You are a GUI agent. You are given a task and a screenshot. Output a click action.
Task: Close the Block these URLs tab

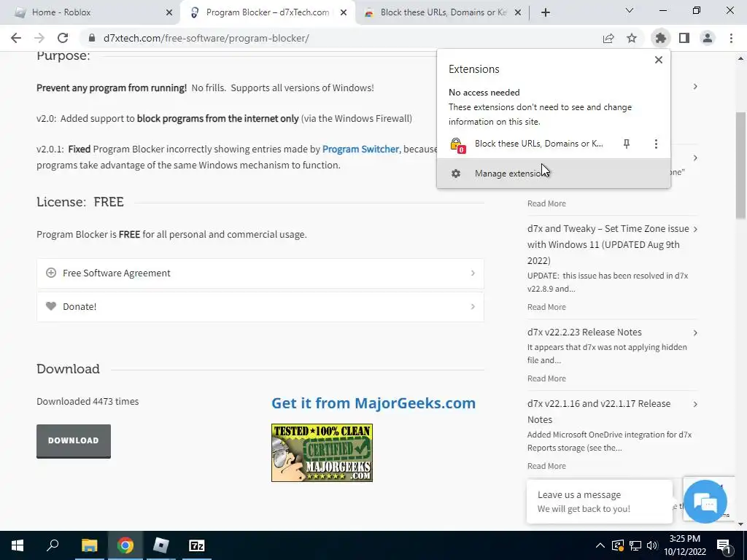pyautogui.click(x=518, y=12)
